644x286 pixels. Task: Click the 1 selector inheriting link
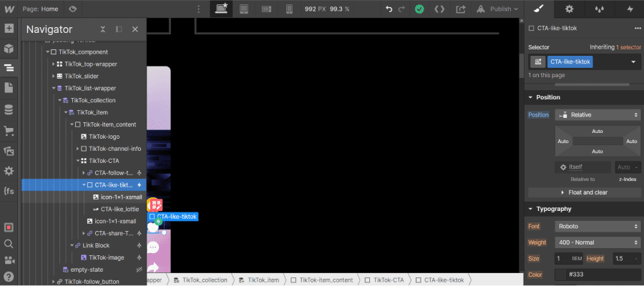pyautogui.click(x=628, y=47)
